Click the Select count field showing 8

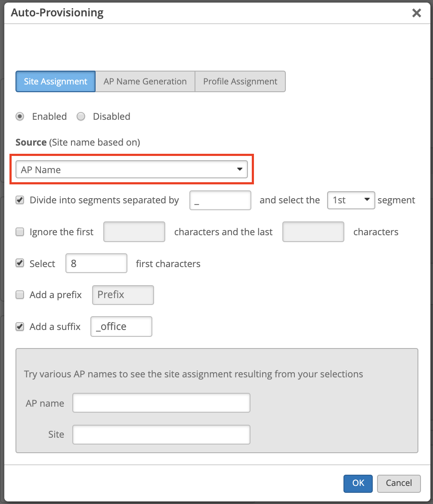pos(96,264)
